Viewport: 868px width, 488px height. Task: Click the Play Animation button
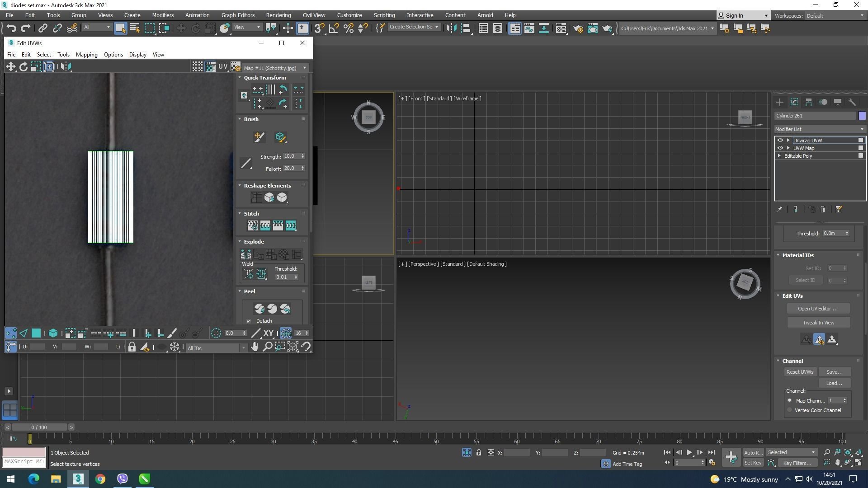(689, 452)
